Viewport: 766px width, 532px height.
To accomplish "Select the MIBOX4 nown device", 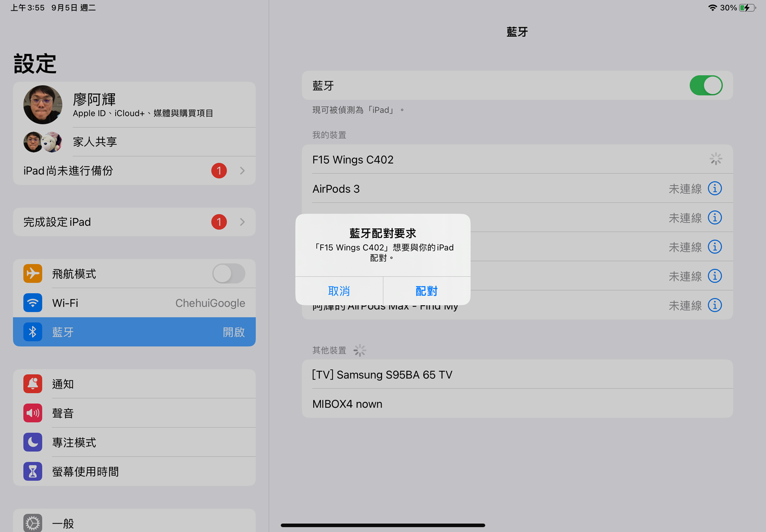I will pyautogui.click(x=517, y=404).
